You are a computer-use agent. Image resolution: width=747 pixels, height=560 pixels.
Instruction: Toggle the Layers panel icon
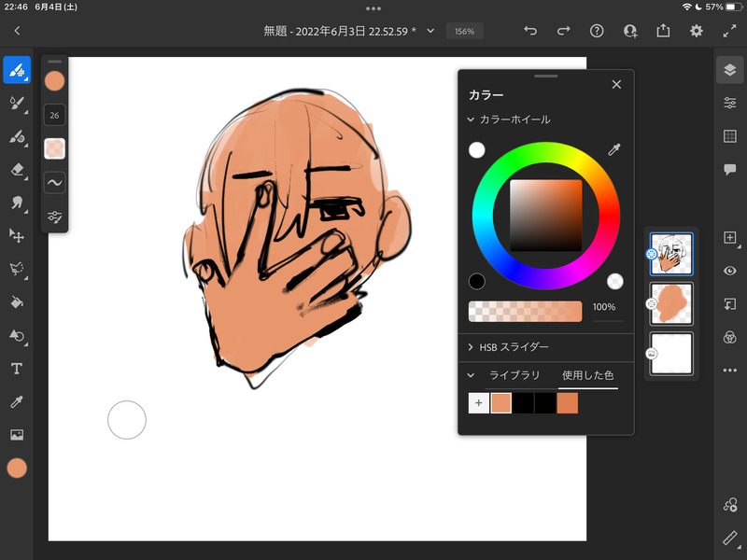[730, 70]
